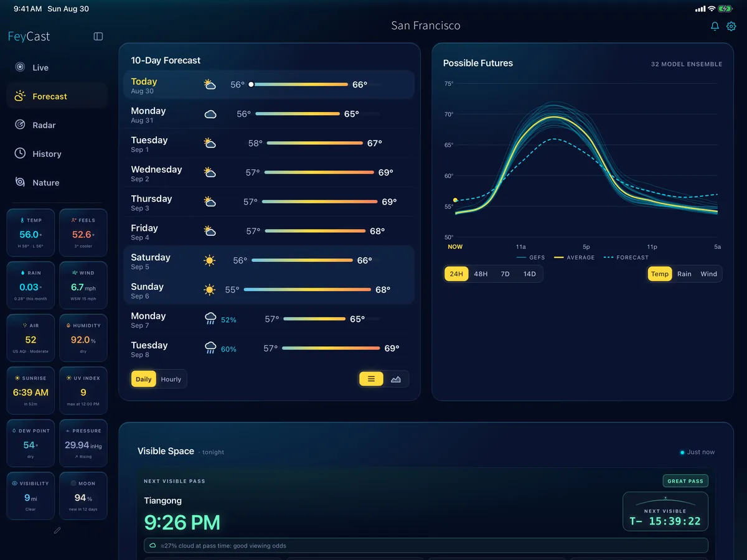
Task: Open the Moon tile
Action: pos(83,496)
